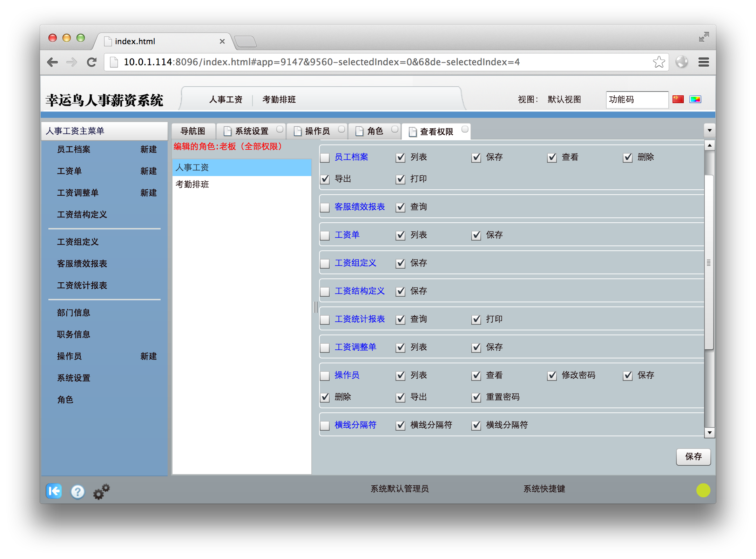
Task: Open the browser hamburger menu
Action: [x=703, y=62]
